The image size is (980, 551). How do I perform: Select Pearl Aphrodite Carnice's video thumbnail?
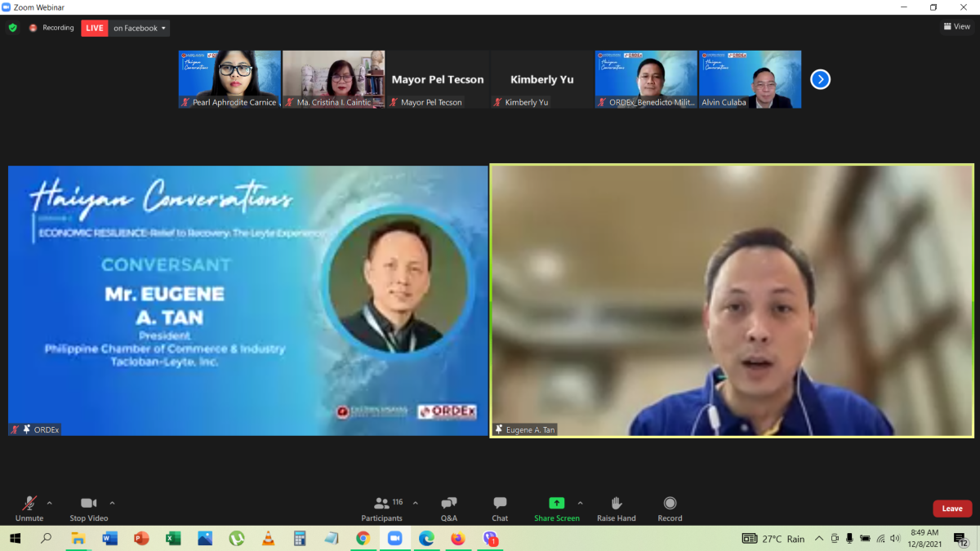pyautogui.click(x=229, y=79)
